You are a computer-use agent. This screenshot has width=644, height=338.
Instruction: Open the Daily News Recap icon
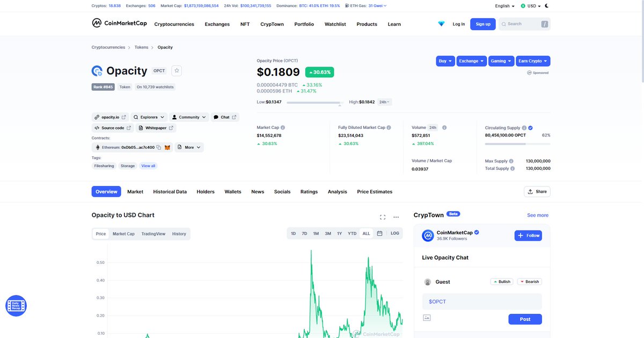pos(16,305)
